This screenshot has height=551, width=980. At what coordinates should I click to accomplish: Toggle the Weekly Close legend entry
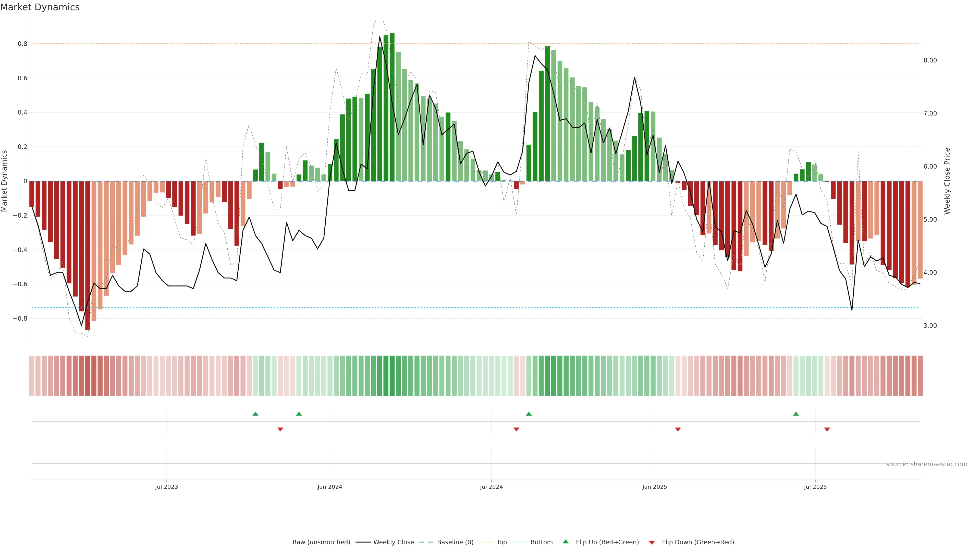point(393,542)
